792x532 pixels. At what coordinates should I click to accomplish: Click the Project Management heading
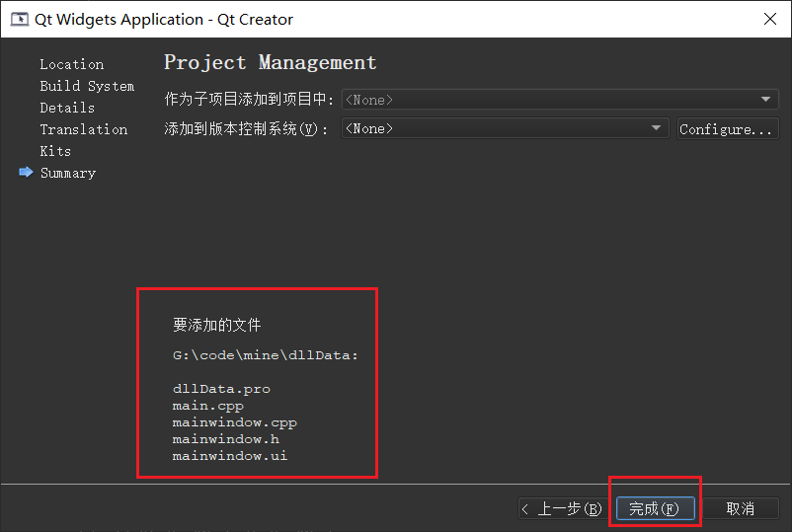tap(271, 62)
